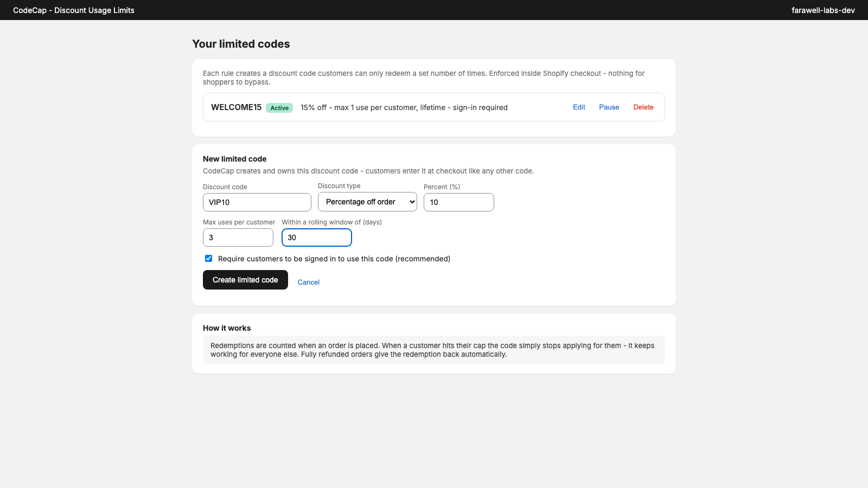Click the Max uses per customer field
This screenshot has width=868, height=488.
[238, 237]
